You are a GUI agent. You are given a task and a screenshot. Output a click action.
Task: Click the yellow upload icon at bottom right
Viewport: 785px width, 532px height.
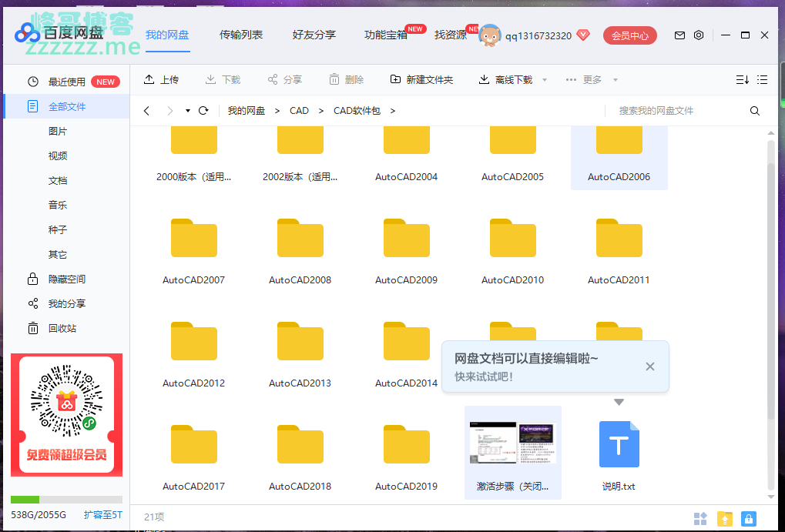724,518
